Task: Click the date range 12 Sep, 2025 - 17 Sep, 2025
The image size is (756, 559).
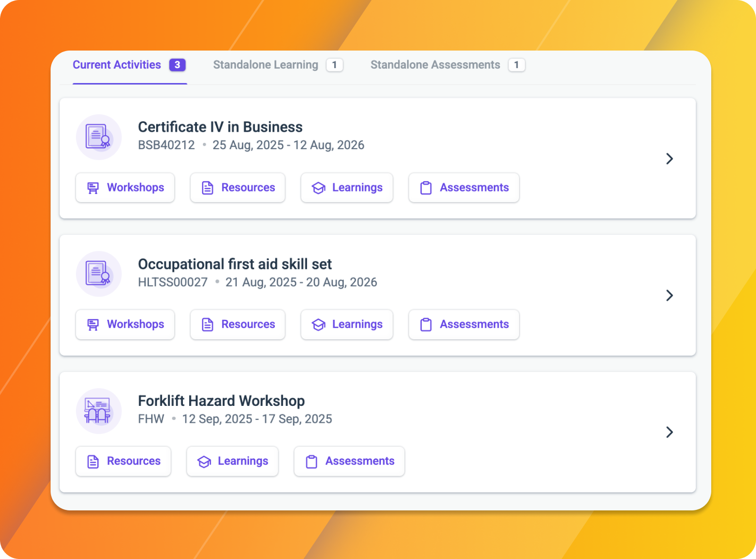Action: coord(257,419)
